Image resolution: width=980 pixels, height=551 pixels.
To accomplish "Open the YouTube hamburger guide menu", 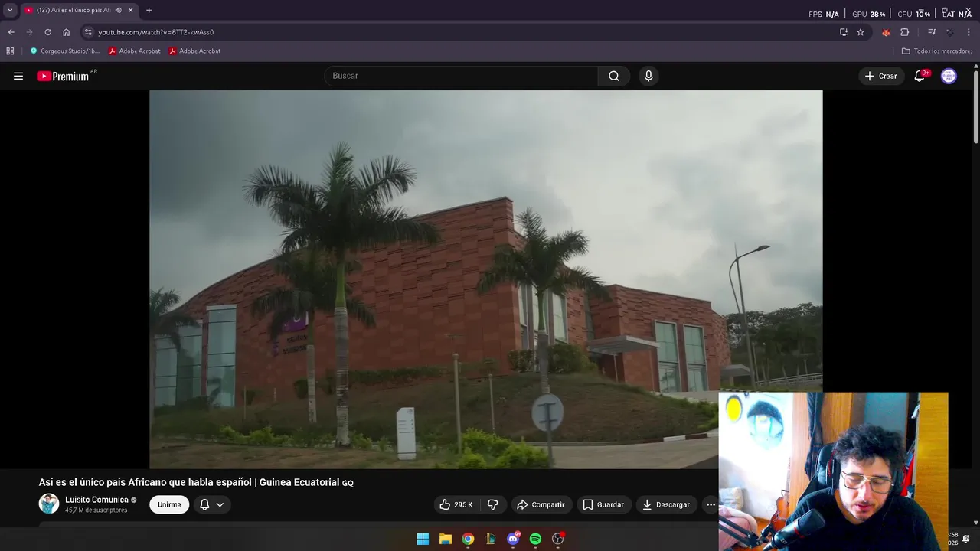I will (x=18, y=76).
